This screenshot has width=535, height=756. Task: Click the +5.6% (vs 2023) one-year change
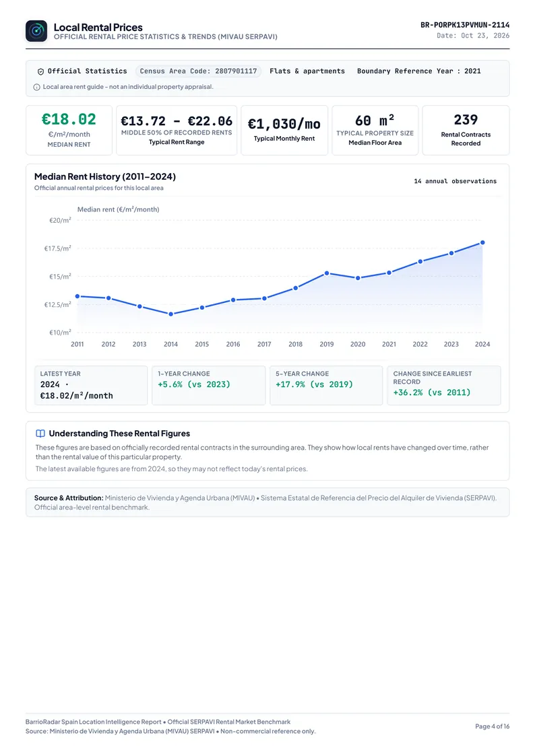pos(194,384)
